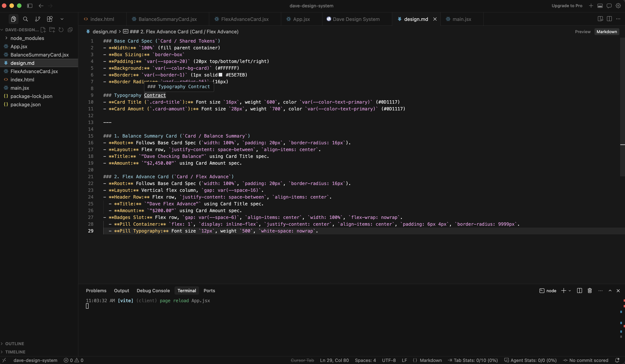Open settings gear in title bar
This screenshot has height=364, width=625.
[x=618, y=6]
